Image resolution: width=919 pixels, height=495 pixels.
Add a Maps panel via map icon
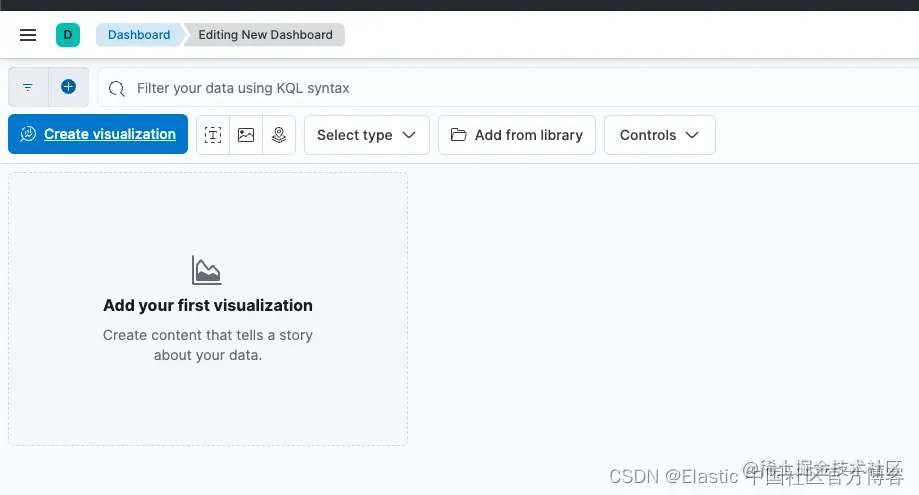pyautogui.click(x=279, y=135)
